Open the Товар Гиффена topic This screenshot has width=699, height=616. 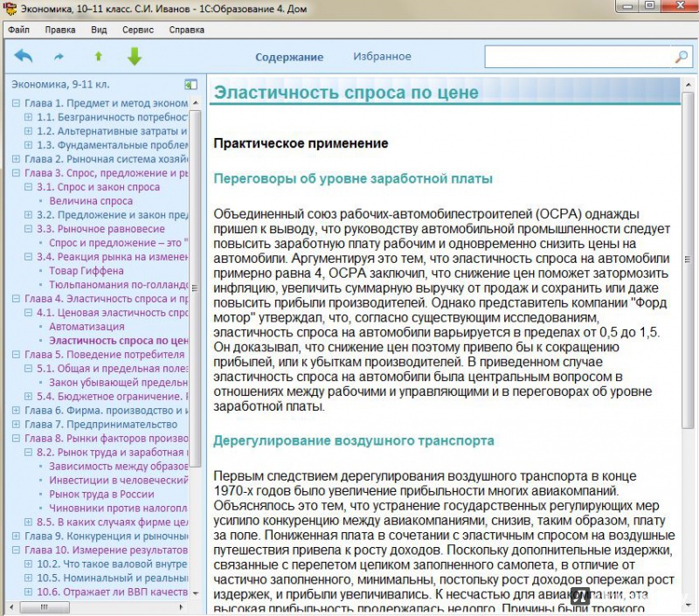click(x=87, y=271)
